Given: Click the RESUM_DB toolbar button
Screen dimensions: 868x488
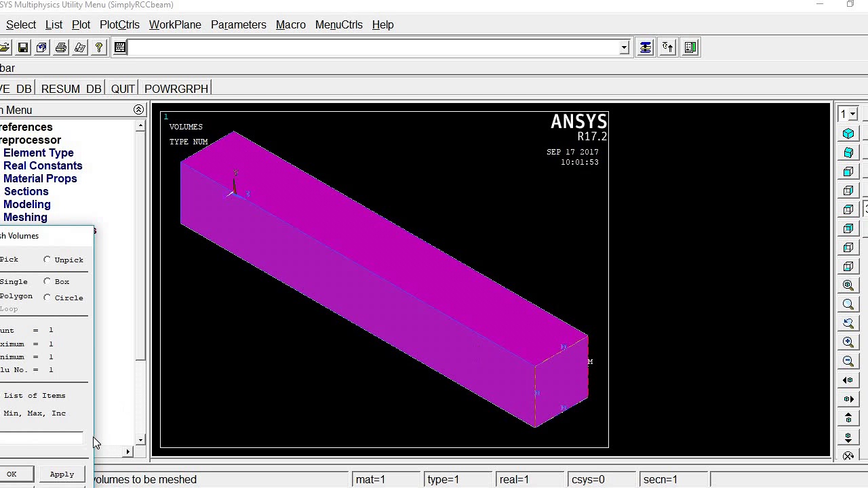Looking at the screenshot, I should [71, 89].
